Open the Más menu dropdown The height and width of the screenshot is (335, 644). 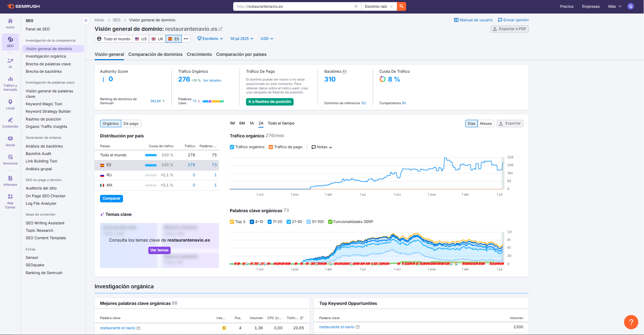[x=615, y=6]
